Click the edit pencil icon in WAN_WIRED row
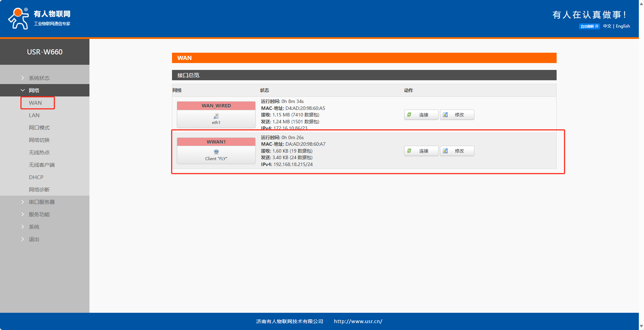 pyautogui.click(x=445, y=115)
